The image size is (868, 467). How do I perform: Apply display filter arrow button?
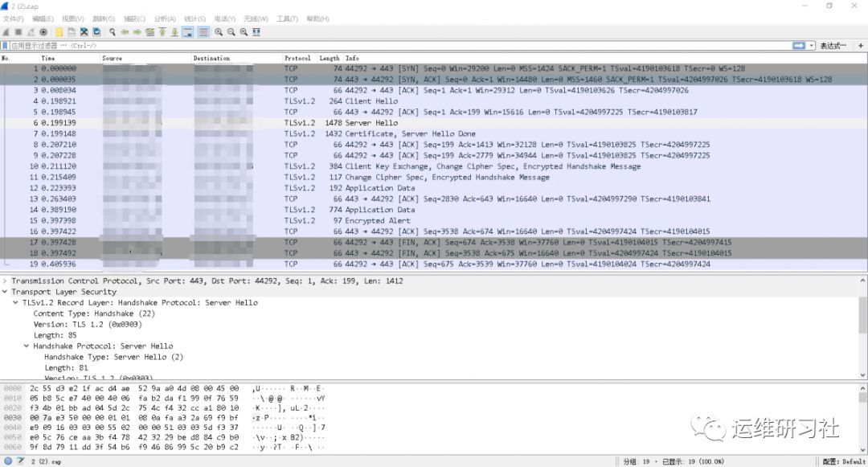tap(799, 45)
